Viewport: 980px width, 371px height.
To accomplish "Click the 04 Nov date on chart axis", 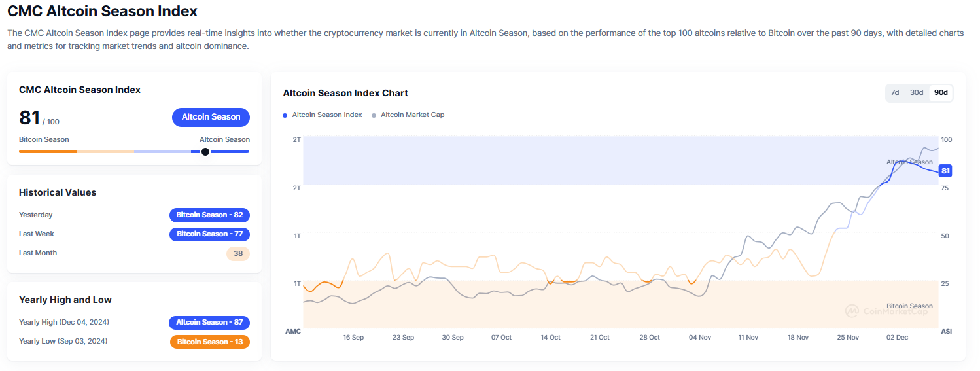I will [699, 338].
